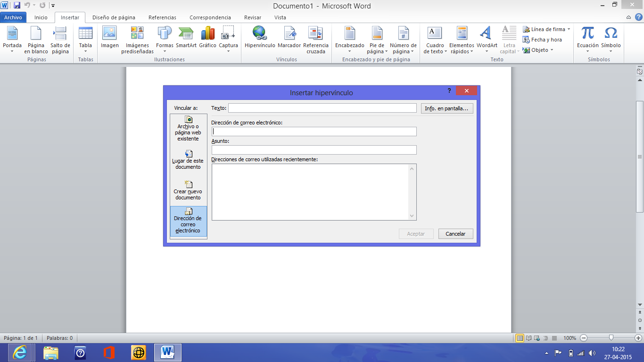The width and height of the screenshot is (644, 362).
Task: Select Archivo o página web existente link type
Action: coord(189,129)
